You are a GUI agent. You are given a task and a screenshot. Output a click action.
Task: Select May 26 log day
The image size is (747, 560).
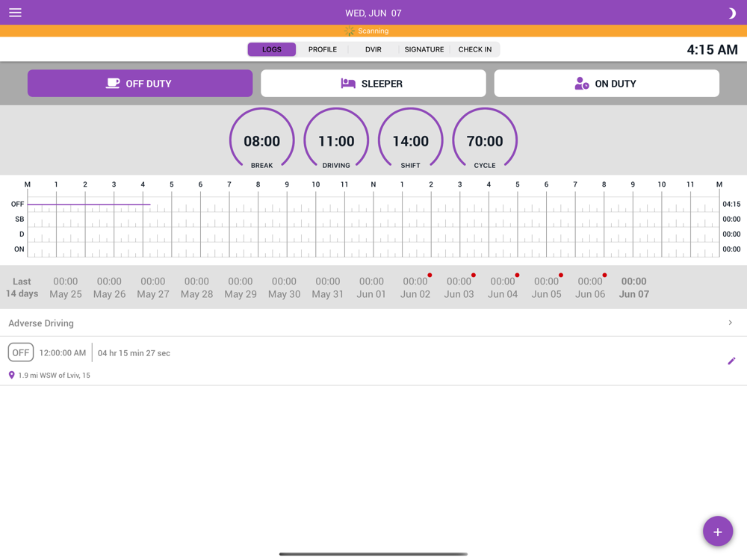click(x=110, y=287)
